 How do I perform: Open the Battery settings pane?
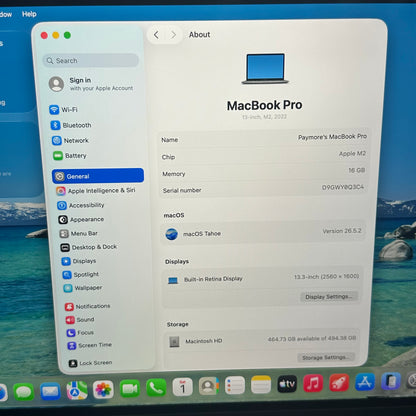click(70, 156)
